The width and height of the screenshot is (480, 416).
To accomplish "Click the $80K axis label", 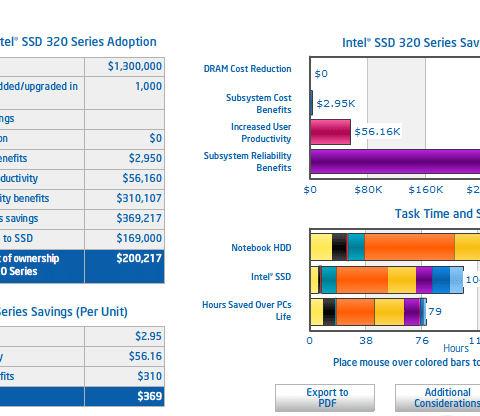I will [x=368, y=190].
